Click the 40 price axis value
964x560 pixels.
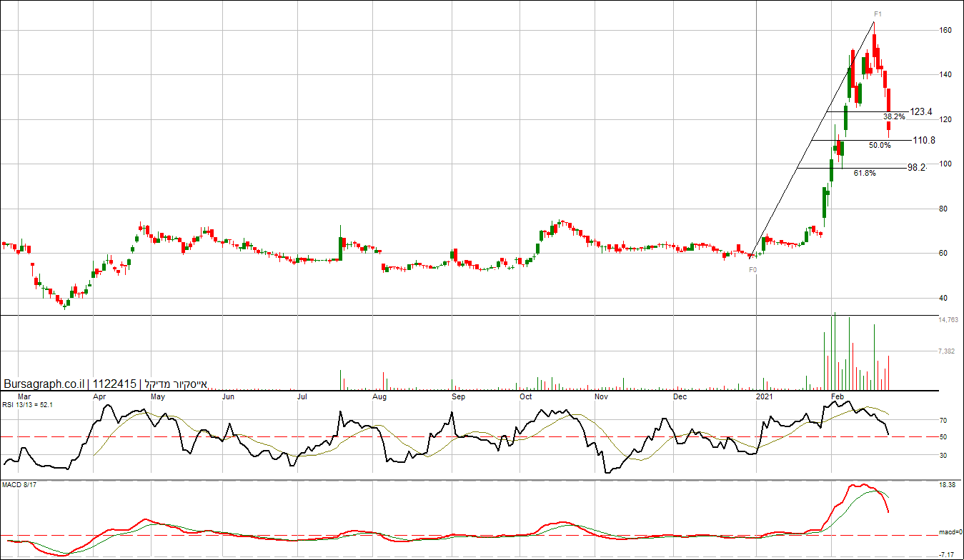pyautogui.click(x=943, y=298)
